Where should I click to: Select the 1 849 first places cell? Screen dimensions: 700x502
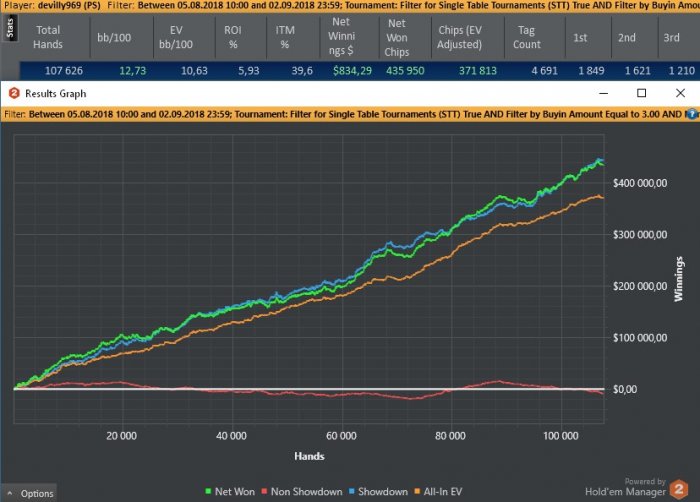point(591,71)
